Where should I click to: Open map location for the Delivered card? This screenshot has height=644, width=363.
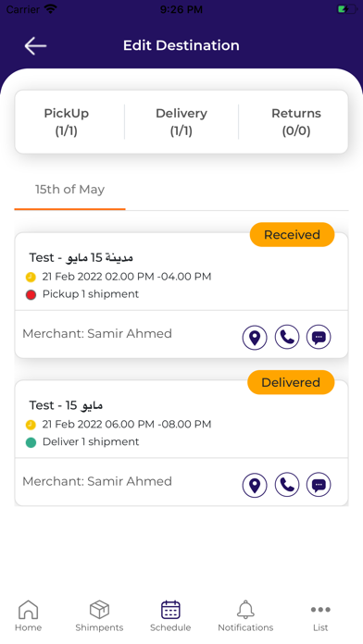(255, 485)
